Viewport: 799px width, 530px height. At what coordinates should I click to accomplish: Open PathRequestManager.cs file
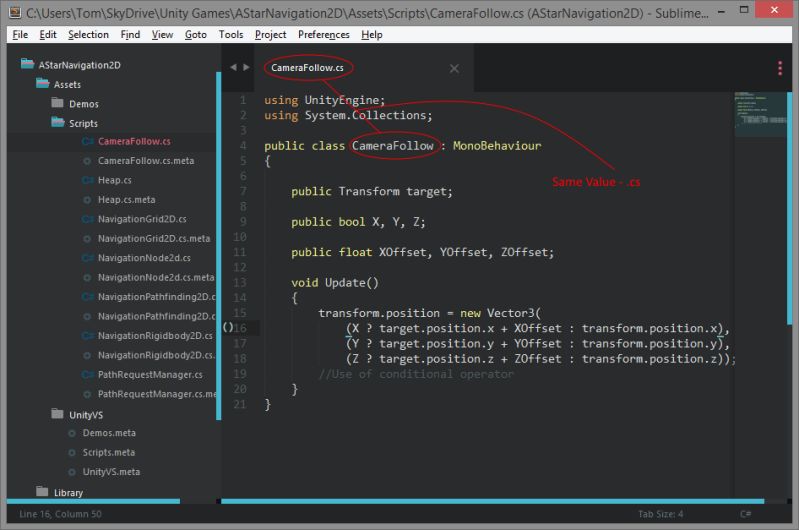[150, 374]
